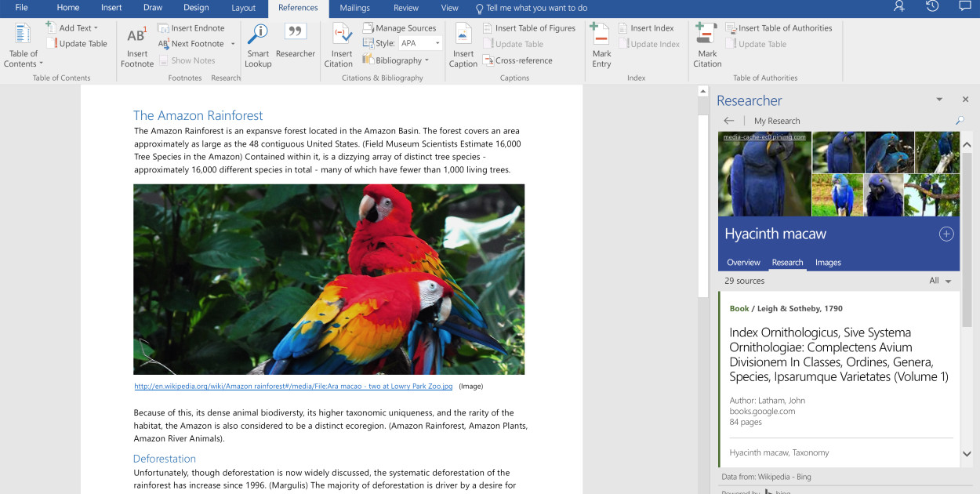Add Hyacinth macaw topic with plus icon

point(946,234)
